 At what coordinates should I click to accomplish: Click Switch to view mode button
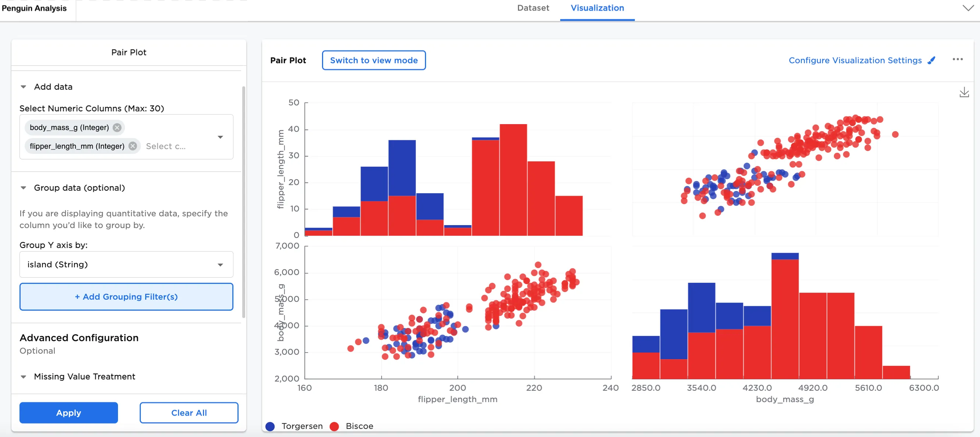(x=373, y=61)
